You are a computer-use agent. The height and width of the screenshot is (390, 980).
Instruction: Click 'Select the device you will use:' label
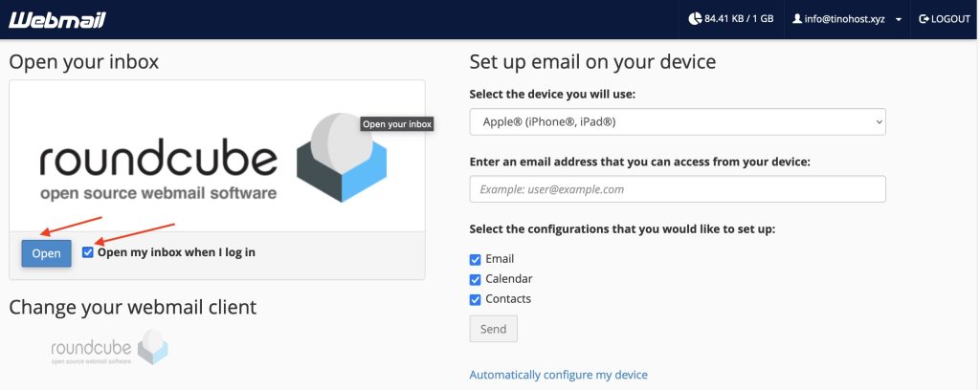click(x=552, y=95)
